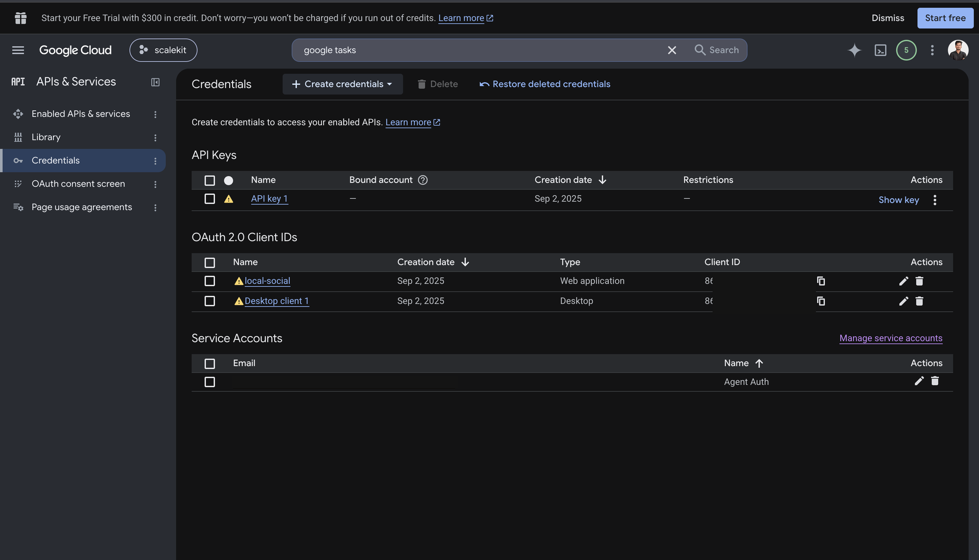
Task: Open Gemini assistant sparkle icon
Action: (x=855, y=50)
